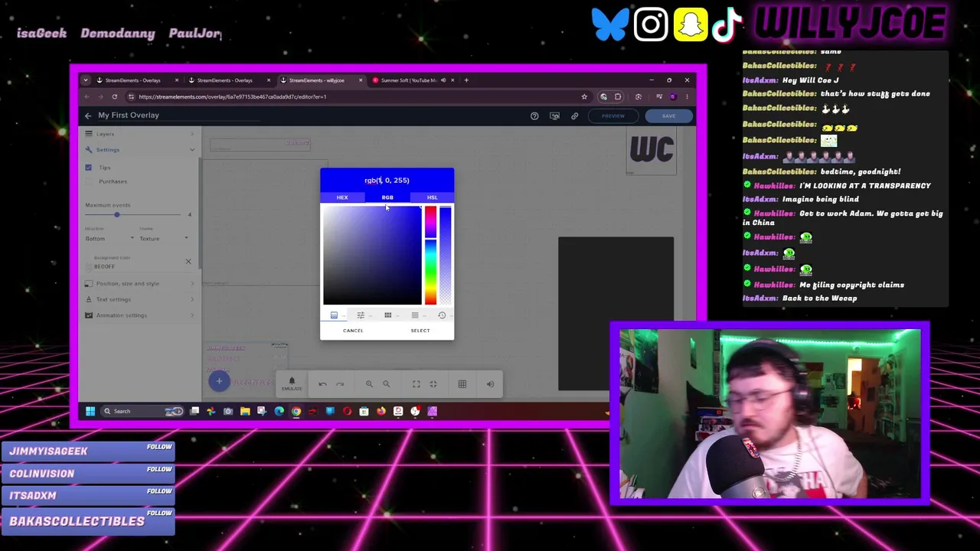Pick a shade in the saturation color square

pos(372,256)
